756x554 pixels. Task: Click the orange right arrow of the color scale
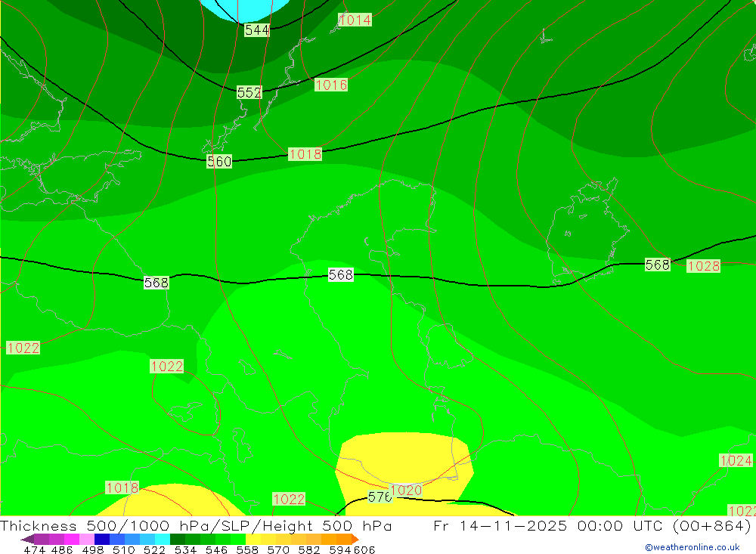(355, 539)
